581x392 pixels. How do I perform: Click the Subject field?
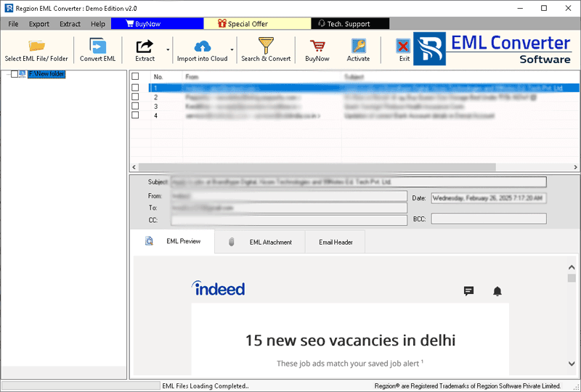click(358, 182)
